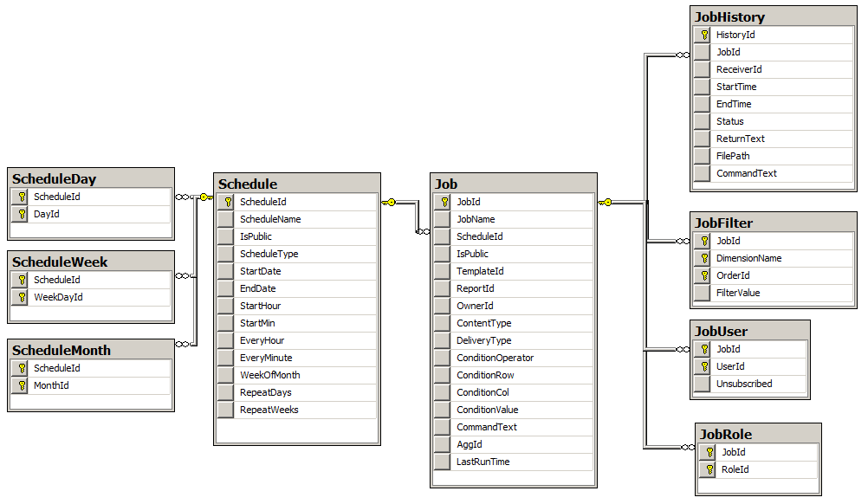Click the key icon beside HistoryId

click(703, 35)
